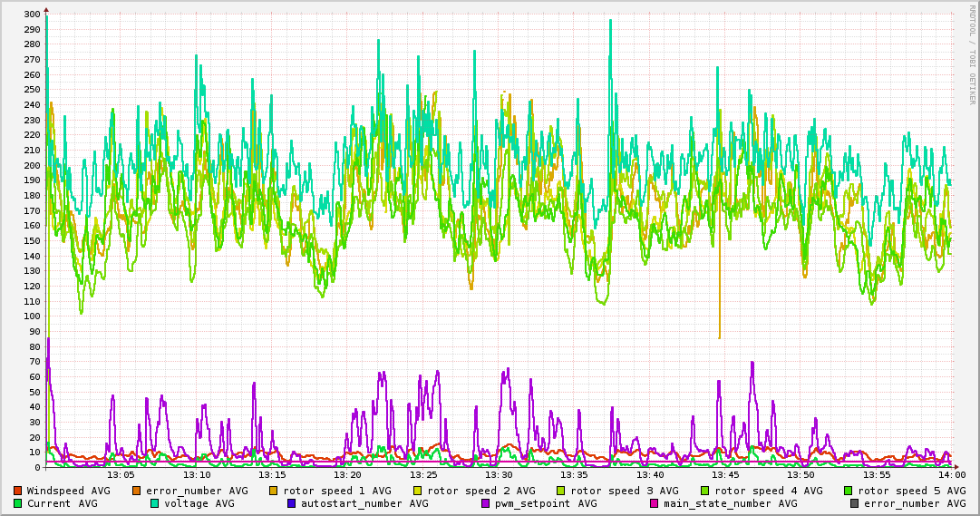The height and width of the screenshot is (516, 980).
Task: Click the RRDTOOL / TOBI OETIKER watermark
Action: coord(972,54)
